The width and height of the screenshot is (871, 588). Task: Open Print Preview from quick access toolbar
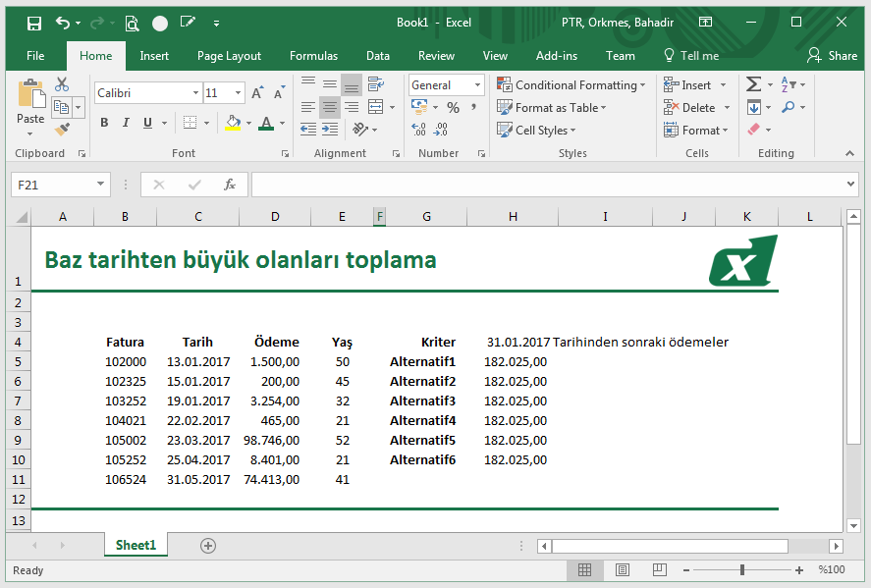click(133, 23)
